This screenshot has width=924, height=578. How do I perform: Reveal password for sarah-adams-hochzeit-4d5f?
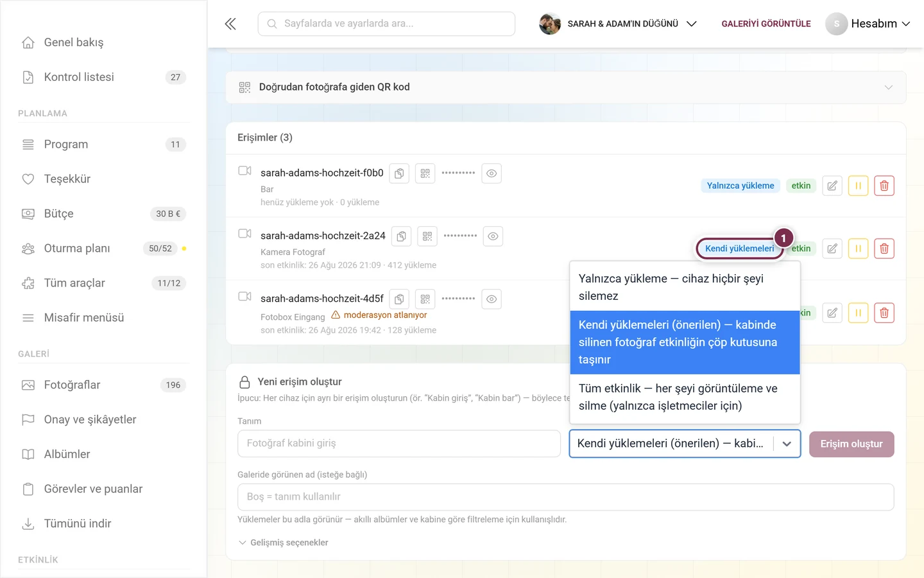coord(492,299)
